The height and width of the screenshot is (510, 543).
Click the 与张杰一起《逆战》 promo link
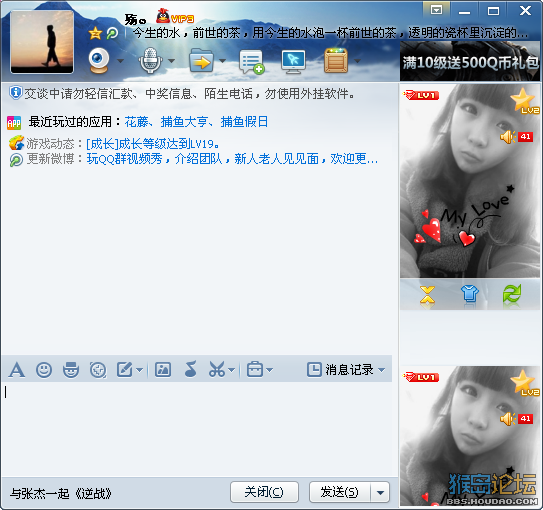pyautogui.click(x=60, y=493)
